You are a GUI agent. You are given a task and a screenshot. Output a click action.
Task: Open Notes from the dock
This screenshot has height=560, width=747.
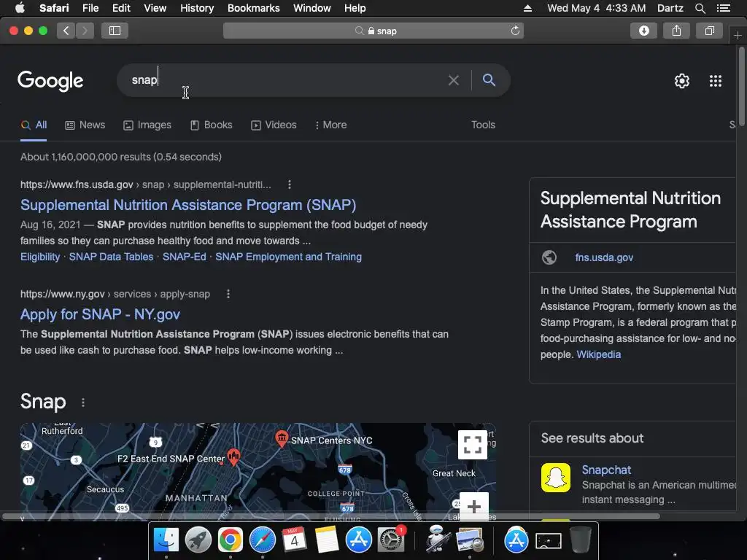coord(326,540)
